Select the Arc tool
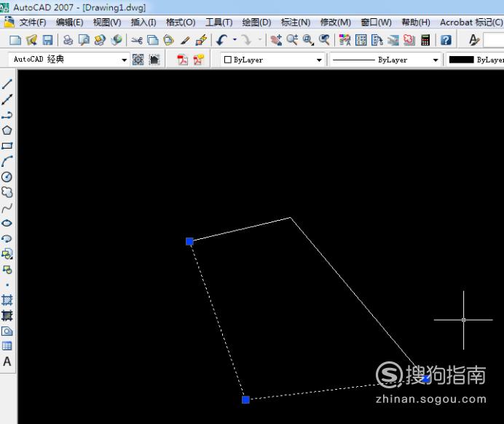 [7, 161]
